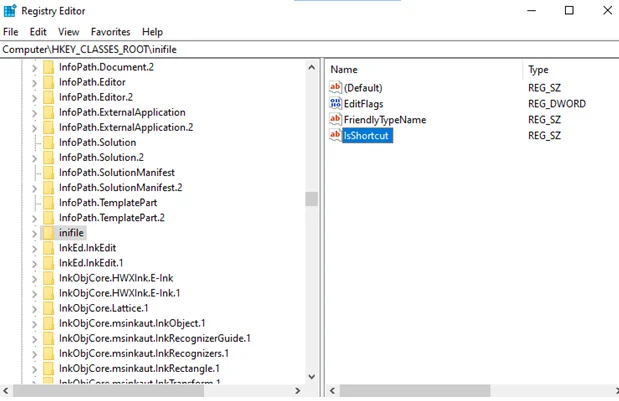
Task: Click the InfoPath.ExternalApplication.2 folder icon
Action: pyautogui.click(x=48, y=127)
